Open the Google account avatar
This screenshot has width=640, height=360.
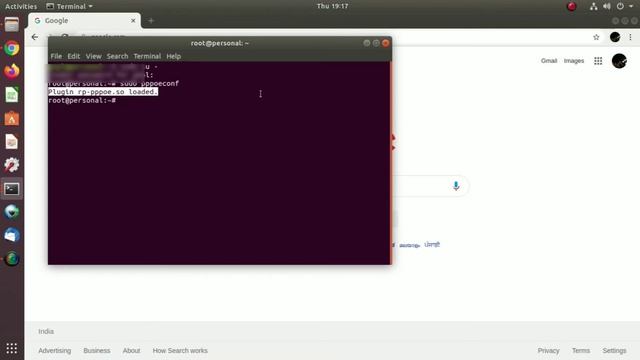click(619, 61)
